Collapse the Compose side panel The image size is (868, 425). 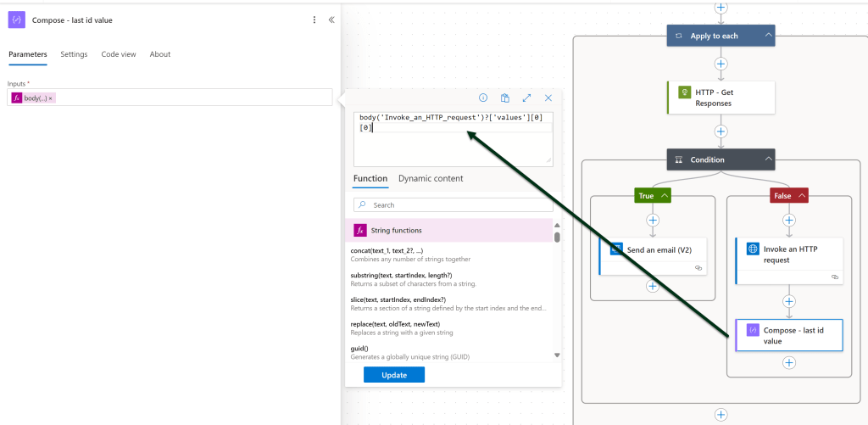pyautogui.click(x=331, y=20)
